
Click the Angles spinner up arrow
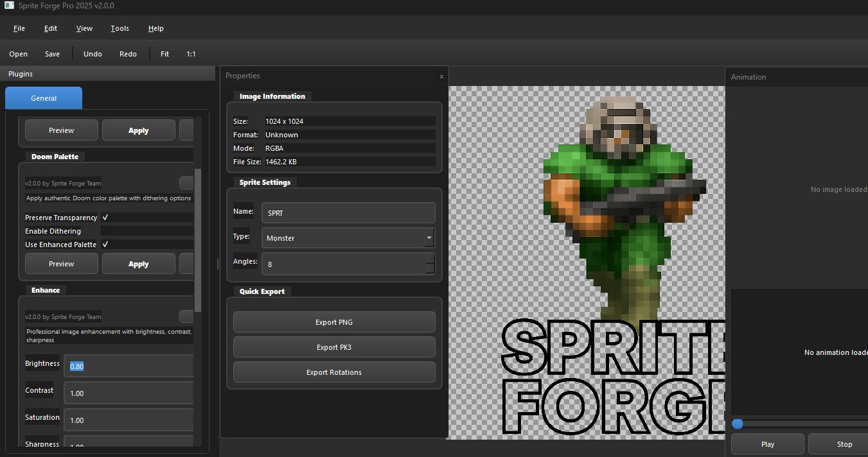pyautogui.click(x=430, y=259)
